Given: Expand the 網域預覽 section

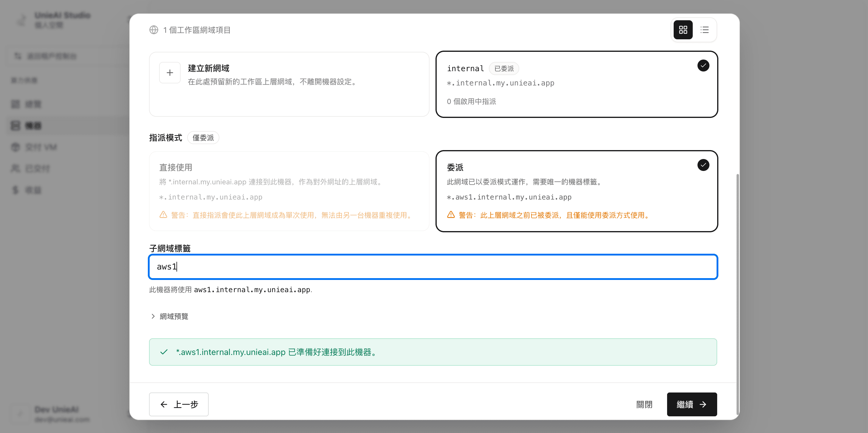Looking at the screenshot, I should 169,316.
